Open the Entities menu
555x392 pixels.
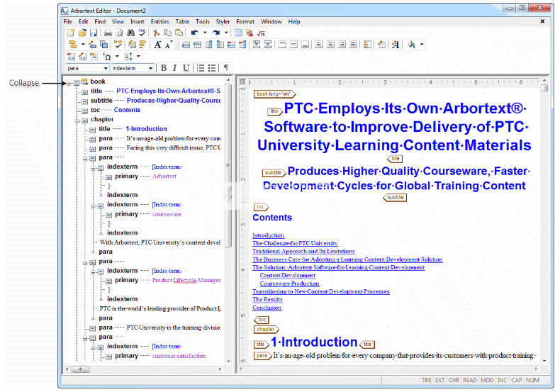point(159,21)
